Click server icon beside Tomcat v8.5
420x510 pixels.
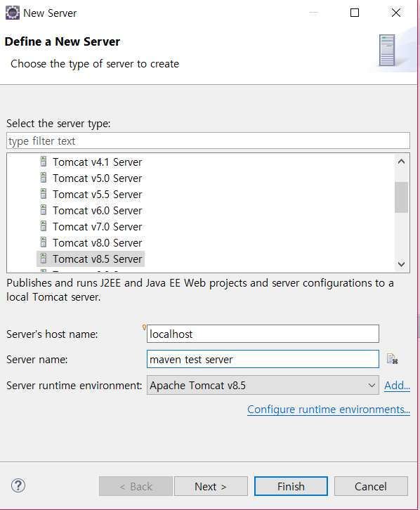coord(44,259)
